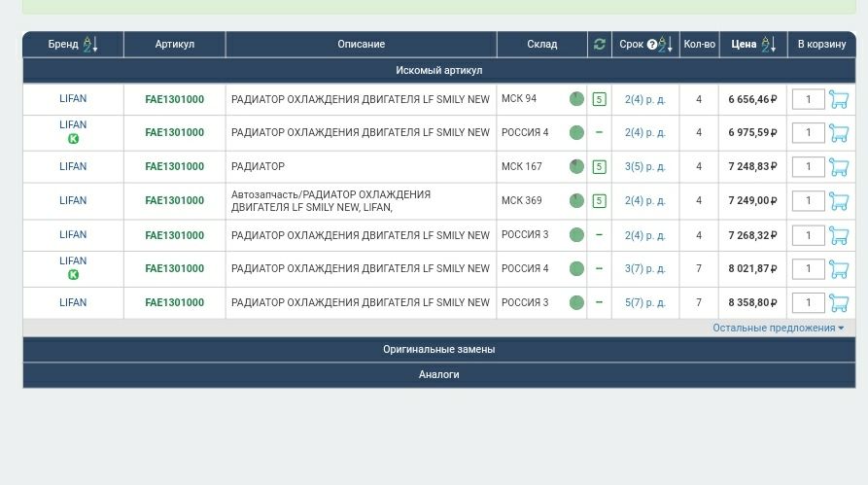Open the Срок help question mark
868x485 pixels.
652,45
